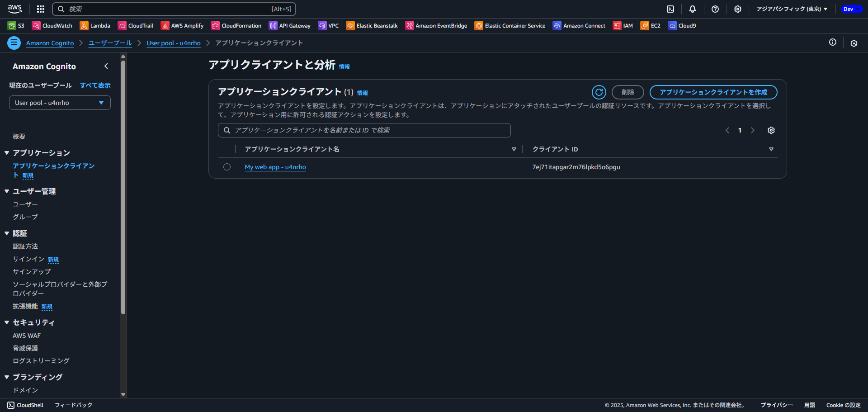This screenshot has height=412, width=868.
Task: Open 概要 in the sidebar
Action: (x=19, y=137)
